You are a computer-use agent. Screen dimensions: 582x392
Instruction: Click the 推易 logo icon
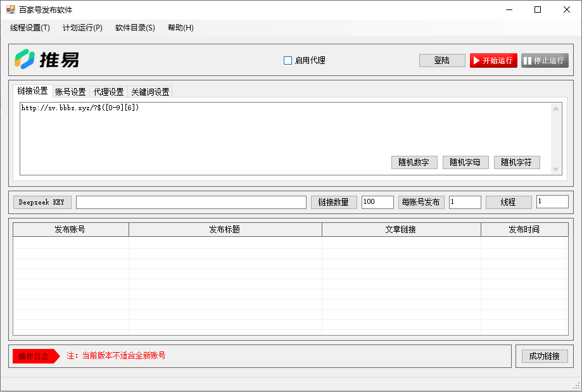point(25,60)
